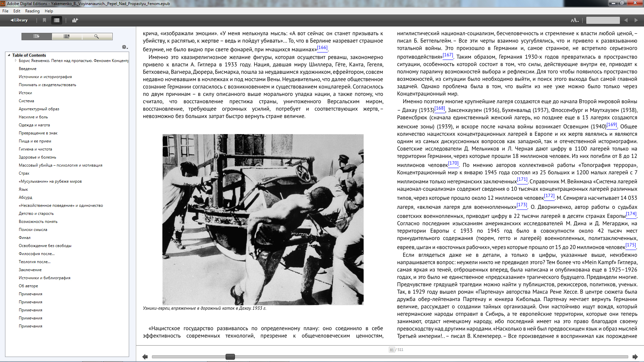Screen dimensions: 644x362
Task: Expand Борис Якеменко book entry
Action: pyautogui.click(x=16, y=60)
